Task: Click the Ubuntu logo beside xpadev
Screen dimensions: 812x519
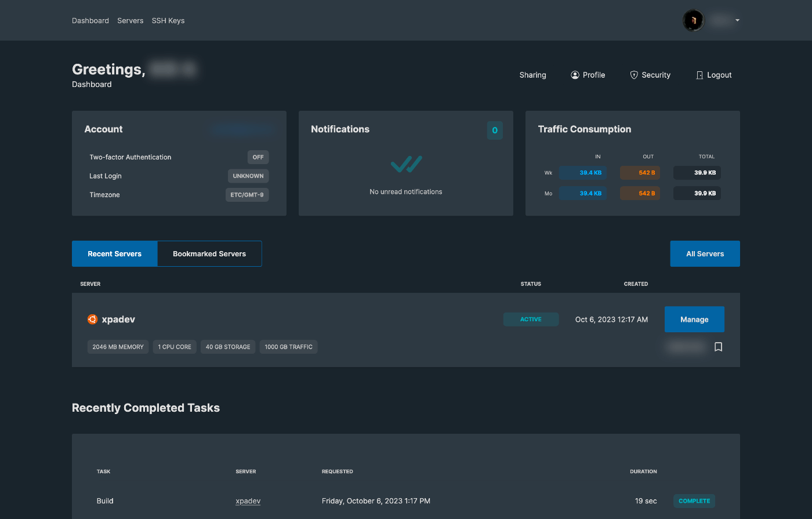Action: 92,319
